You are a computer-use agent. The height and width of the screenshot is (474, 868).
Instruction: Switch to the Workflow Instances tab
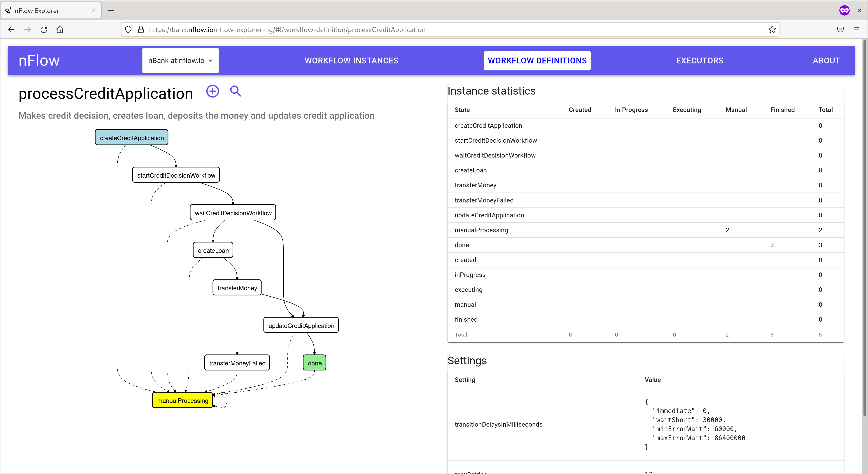click(351, 61)
